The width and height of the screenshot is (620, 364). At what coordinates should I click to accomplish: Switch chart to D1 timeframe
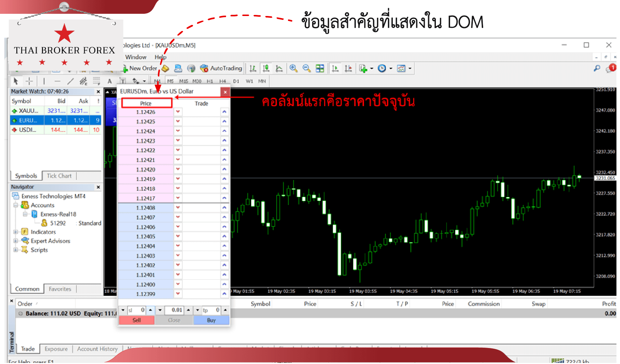[x=236, y=81]
